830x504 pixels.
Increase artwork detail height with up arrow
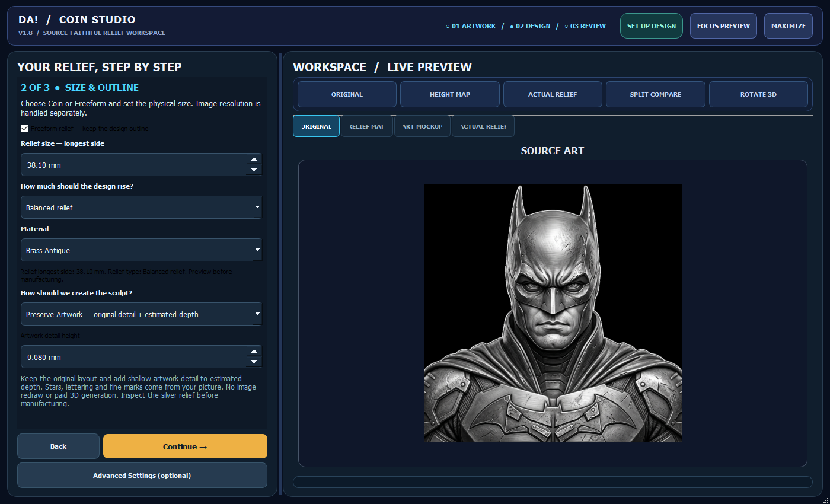point(254,351)
